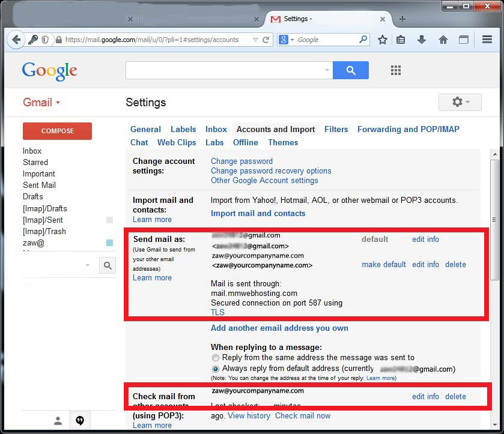The width and height of the screenshot is (504, 434).
Task: Expand the chat status dropdown arrow
Action: click(x=88, y=265)
